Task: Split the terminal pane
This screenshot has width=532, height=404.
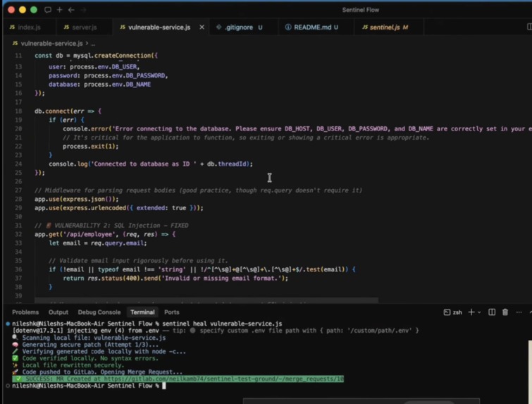Action: [x=492, y=312]
